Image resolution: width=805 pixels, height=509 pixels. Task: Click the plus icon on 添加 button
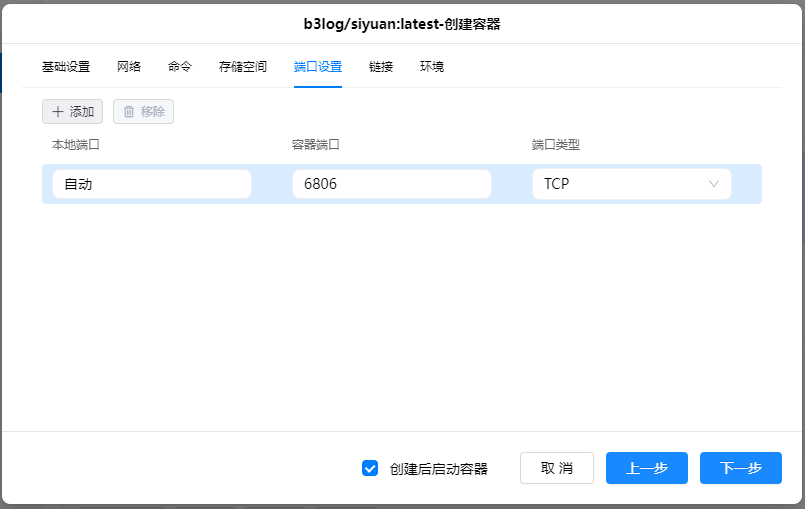(58, 112)
